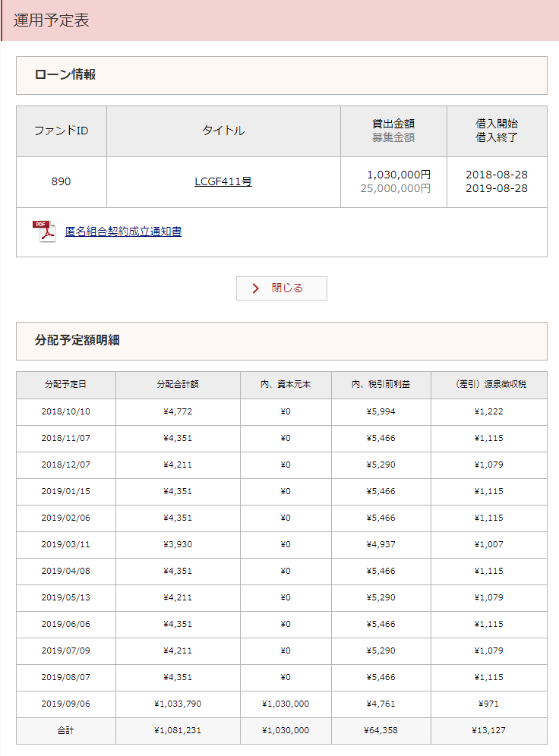This screenshot has height=756, width=559.
Task: Select the 2019/08/07 distribution date
Action: [65, 677]
